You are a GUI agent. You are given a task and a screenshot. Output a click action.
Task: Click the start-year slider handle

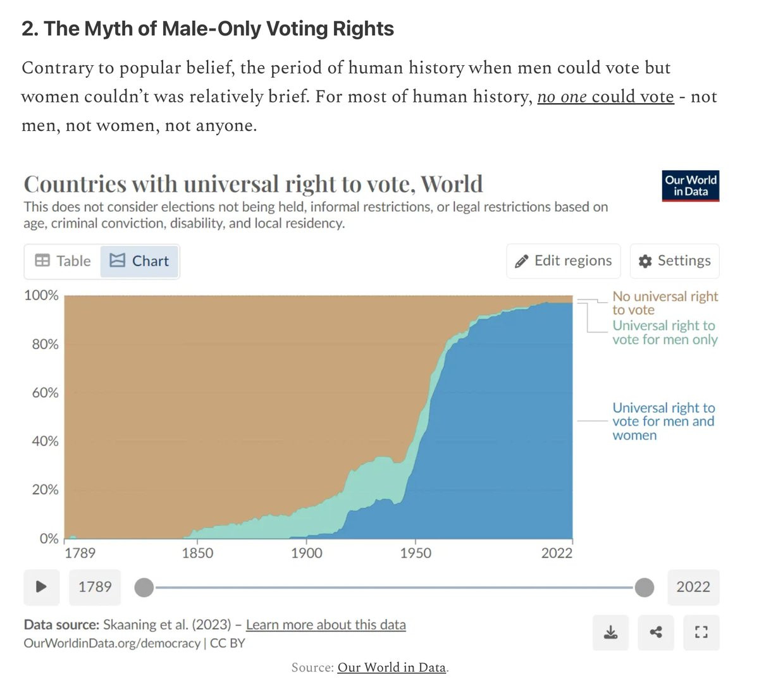144,587
